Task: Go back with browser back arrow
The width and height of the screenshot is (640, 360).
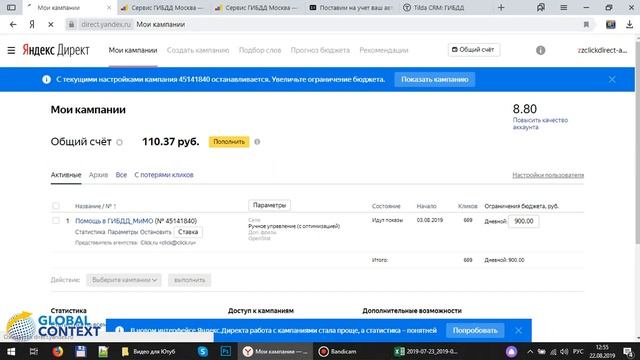Action: click(x=13, y=24)
